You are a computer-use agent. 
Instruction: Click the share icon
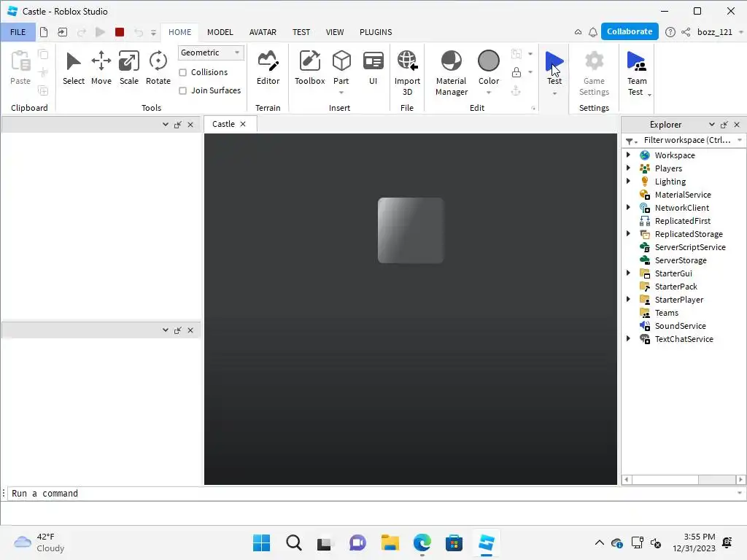tap(686, 32)
